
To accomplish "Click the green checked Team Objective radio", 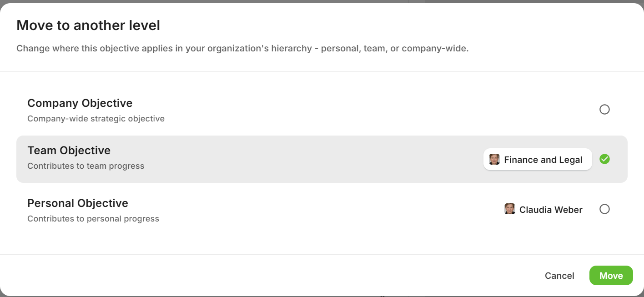I will (x=604, y=159).
